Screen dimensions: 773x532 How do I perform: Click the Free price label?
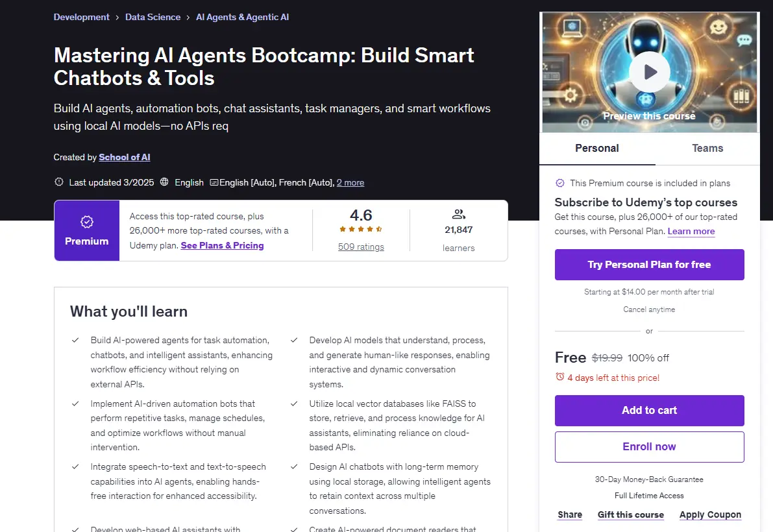click(x=571, y=357)
